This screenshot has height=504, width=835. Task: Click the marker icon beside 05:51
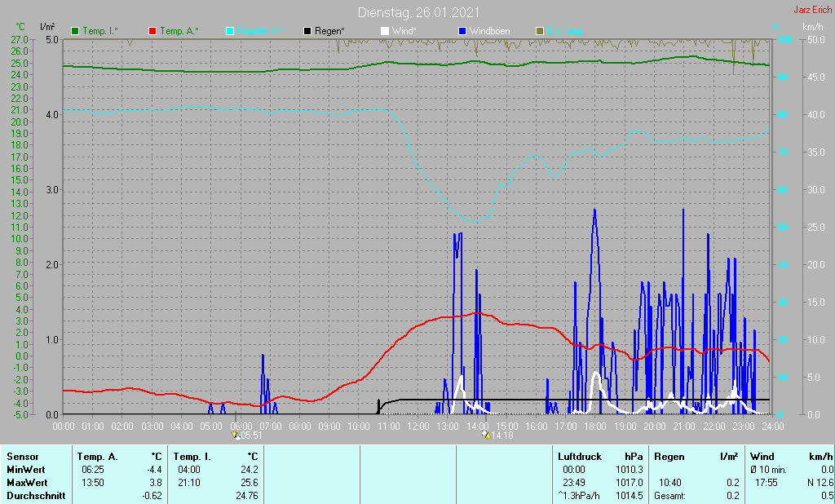235,435
